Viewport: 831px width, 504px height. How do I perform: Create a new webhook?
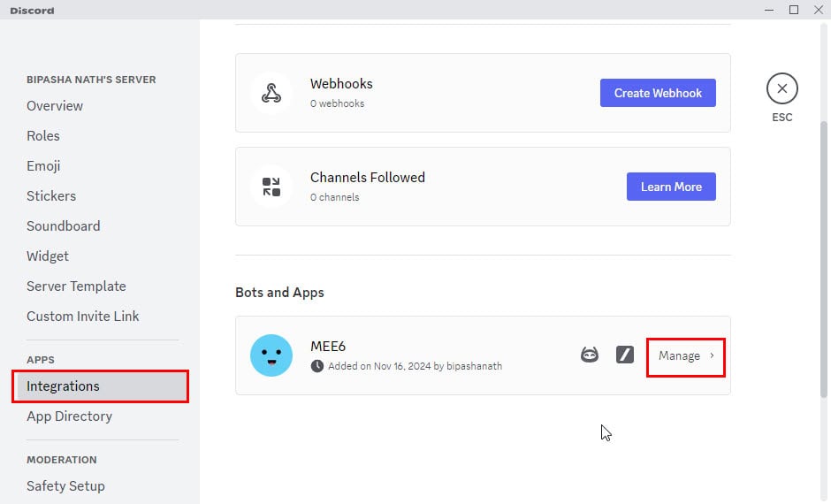658,93
